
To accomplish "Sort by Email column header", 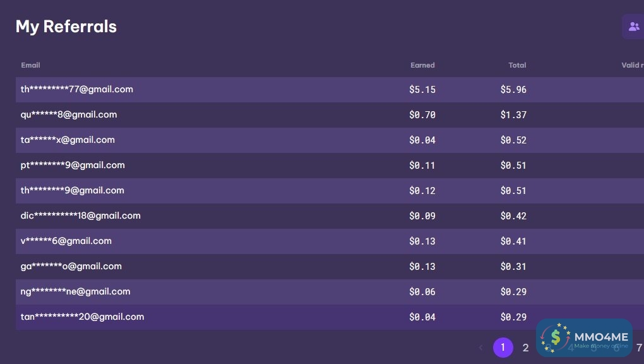I will pos(30,65).
